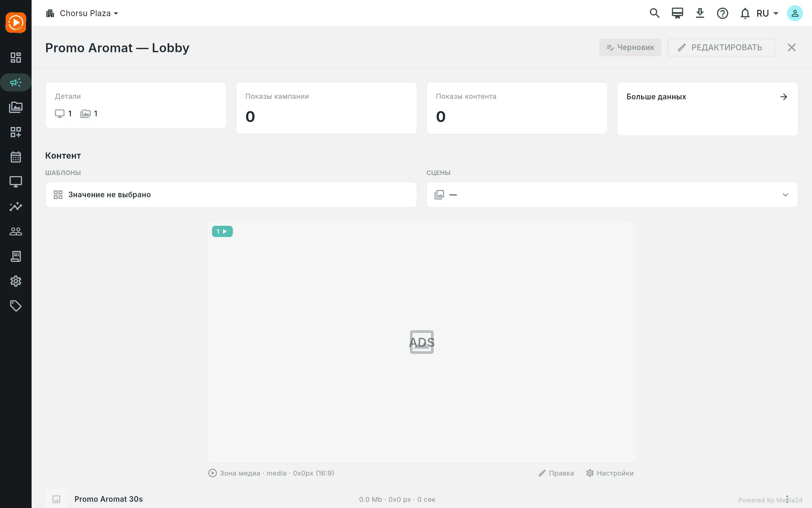The width and height of the screenshot is (812, 508).
Task: Expand the Сцены dropdown
Action: [x=612, y=195]
